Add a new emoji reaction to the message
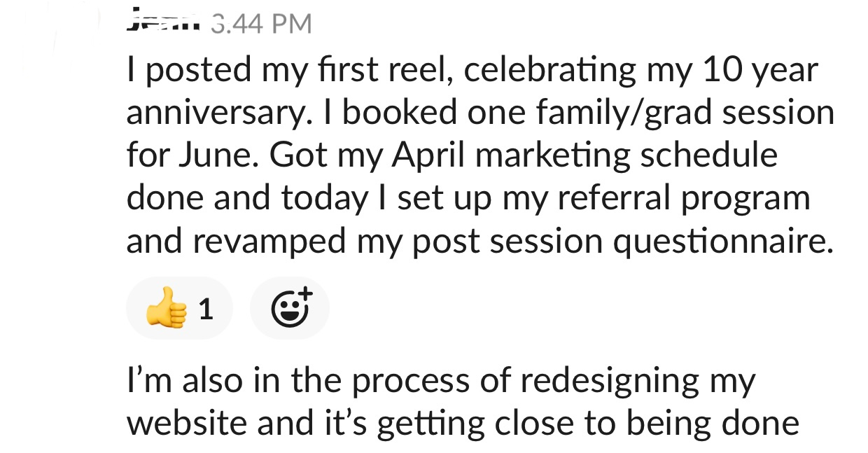 click(289, 309)
